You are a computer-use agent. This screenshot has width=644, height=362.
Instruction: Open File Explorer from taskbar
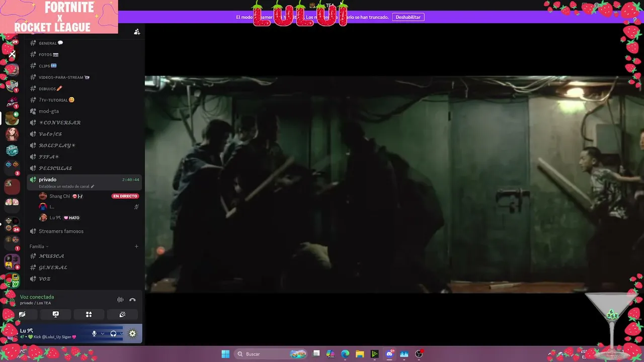(360, 354)
